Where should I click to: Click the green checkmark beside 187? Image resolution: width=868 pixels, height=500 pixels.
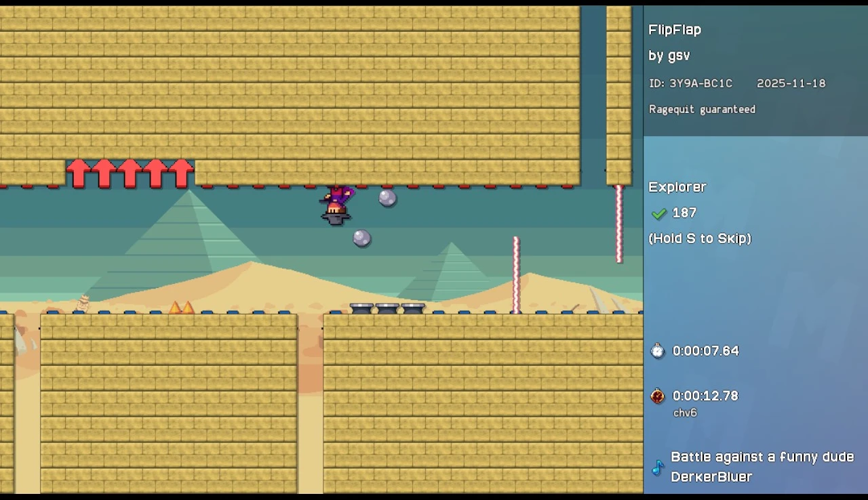click(x=658, y=213)
